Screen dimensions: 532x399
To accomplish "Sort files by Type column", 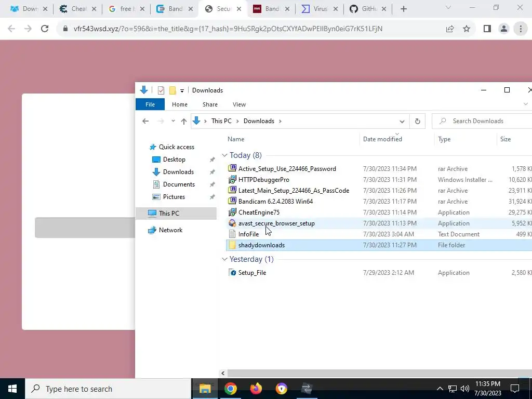I will click(444, 139).
